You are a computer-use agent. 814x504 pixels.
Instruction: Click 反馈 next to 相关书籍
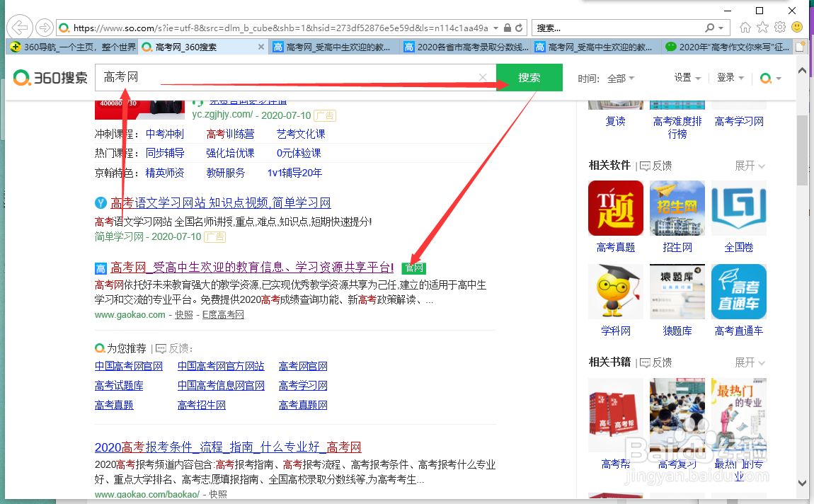656,362
